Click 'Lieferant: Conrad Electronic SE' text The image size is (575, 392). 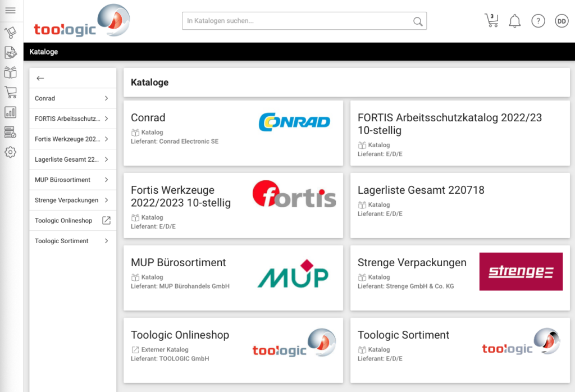175,141
